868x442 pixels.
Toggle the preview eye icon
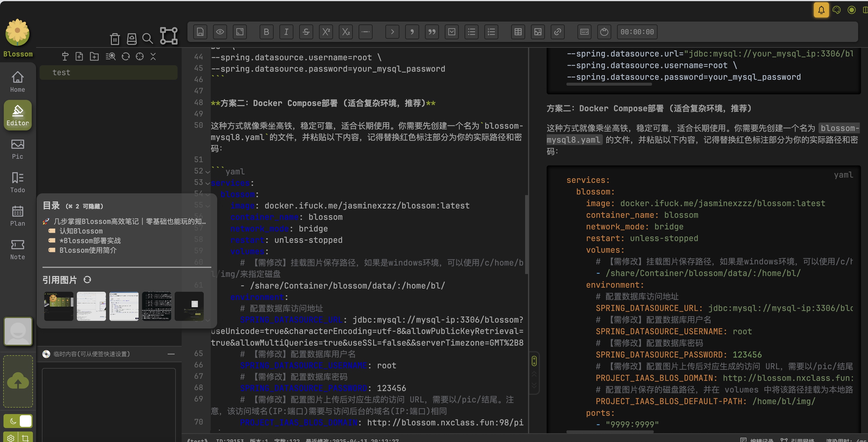pyautogui.click(x=220, y=32)
